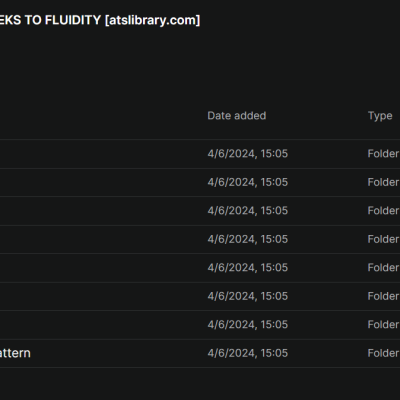Sort the list by Date added column

click(237, 116)
